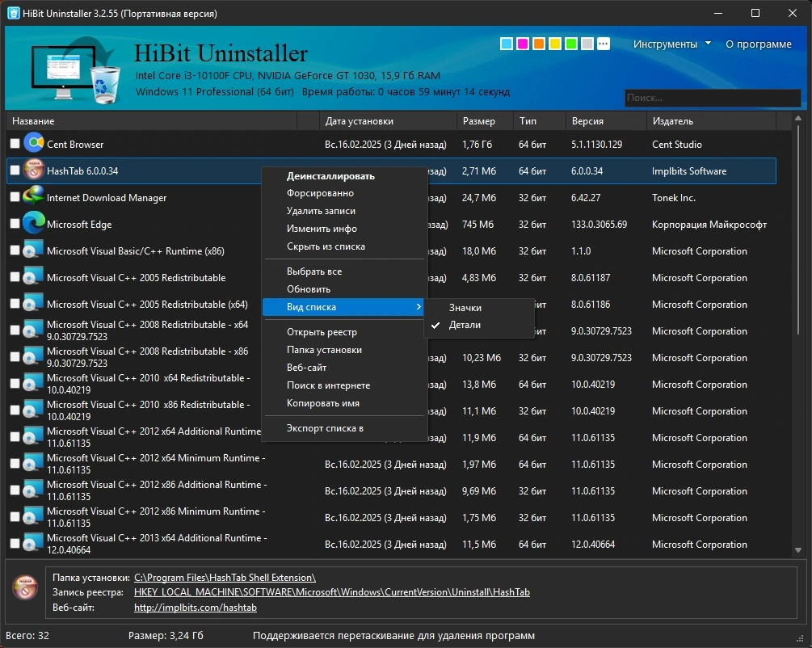Click the Cent Browser app icon
812x648 pixels.
[34, 143]
